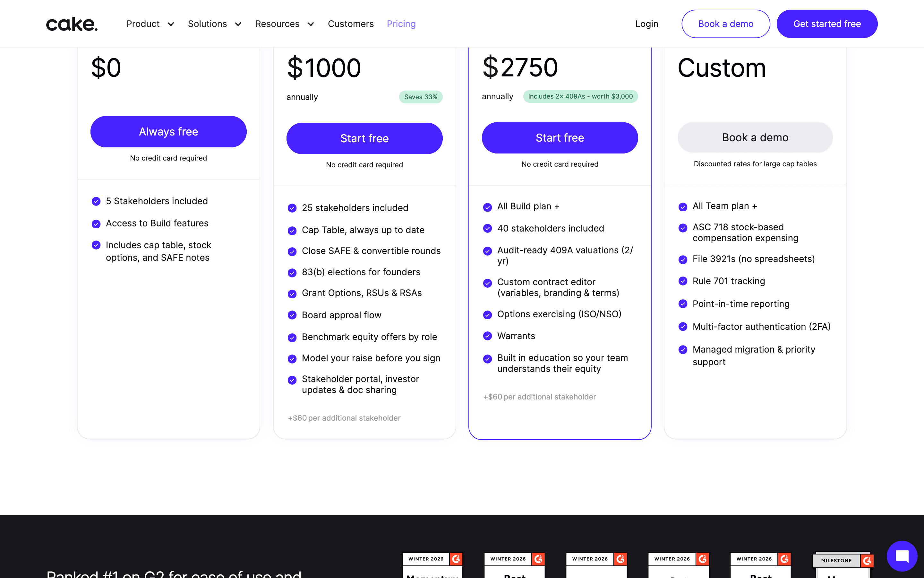Click checkmark icon beside Access to Build features
This screenshot has height=578, width=924.
[x=96, y=223]
